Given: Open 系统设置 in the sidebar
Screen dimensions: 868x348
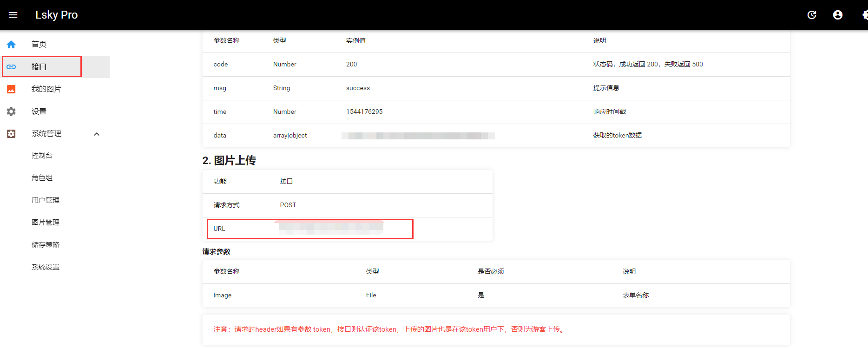Looking at the screenshot, I should 46,267.
